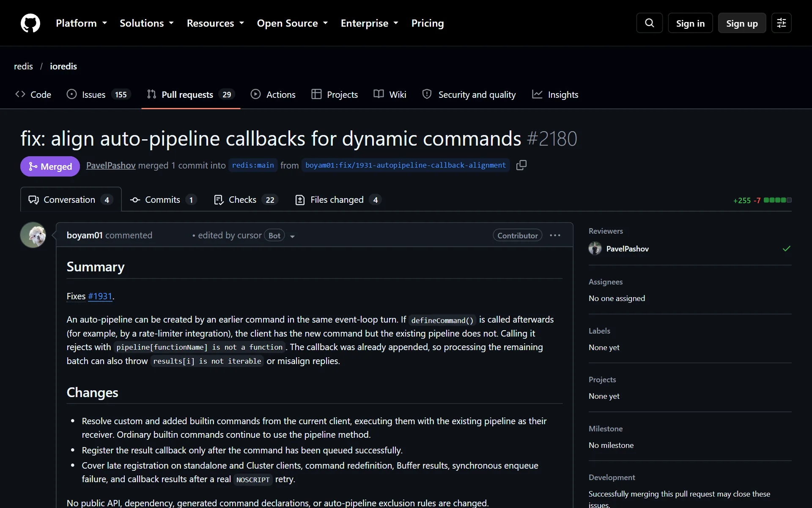Screen dimensions: 812x508
Task: Open the Pricing page
Action: point(428,23)
